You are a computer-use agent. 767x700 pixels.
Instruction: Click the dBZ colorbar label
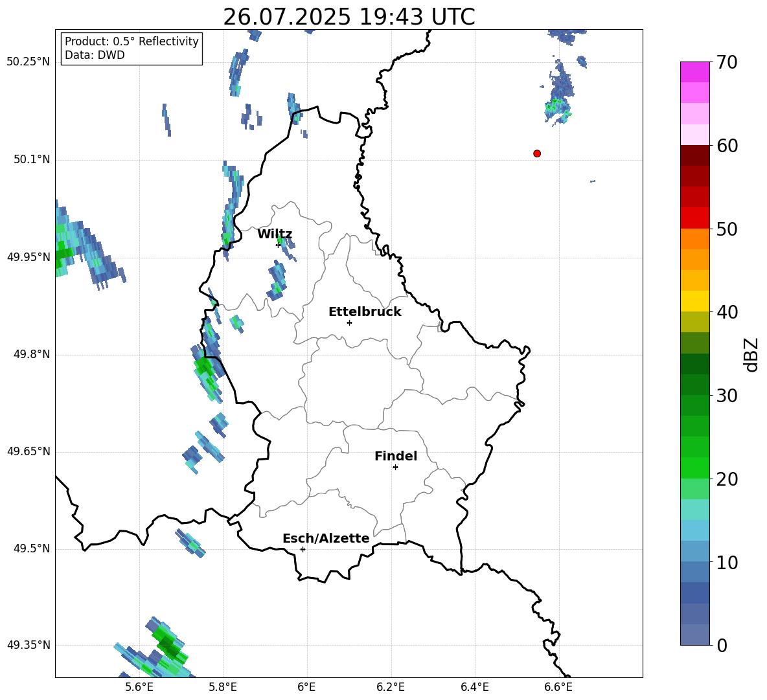752,354
